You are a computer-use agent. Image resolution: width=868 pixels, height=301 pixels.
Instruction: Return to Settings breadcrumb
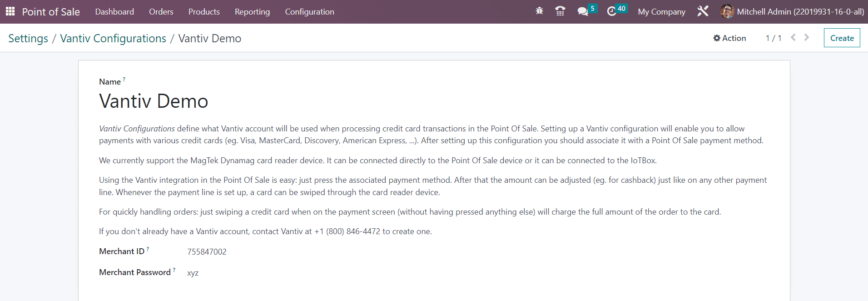coord(28,39)
